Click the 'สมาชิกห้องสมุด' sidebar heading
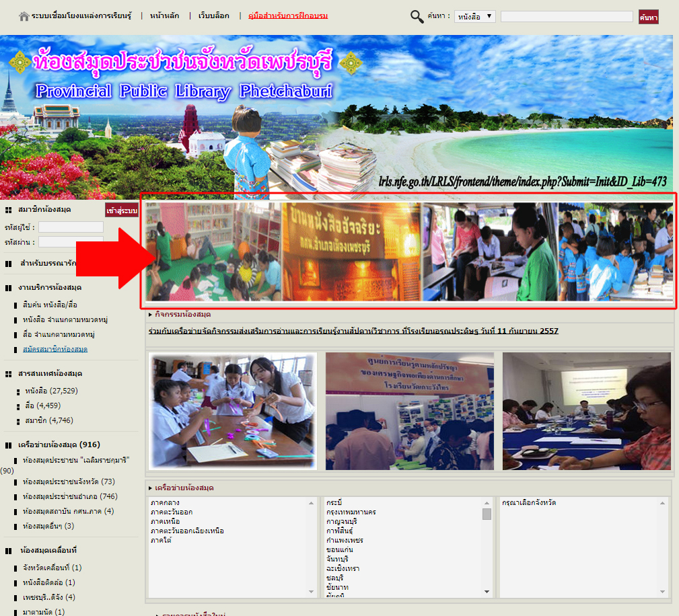The width and height of the screenshot is (679, 616). [x=44, y=210]
